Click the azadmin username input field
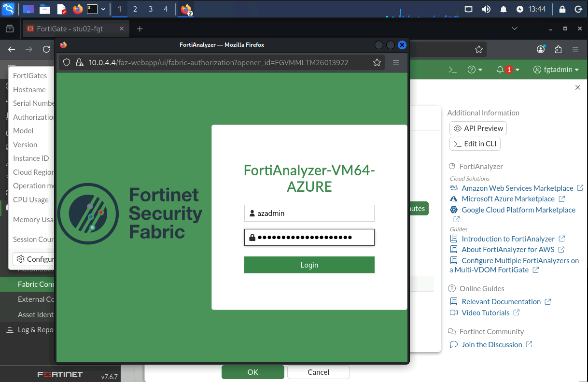This screenshot has width=588, height=382. pos(309,213)
